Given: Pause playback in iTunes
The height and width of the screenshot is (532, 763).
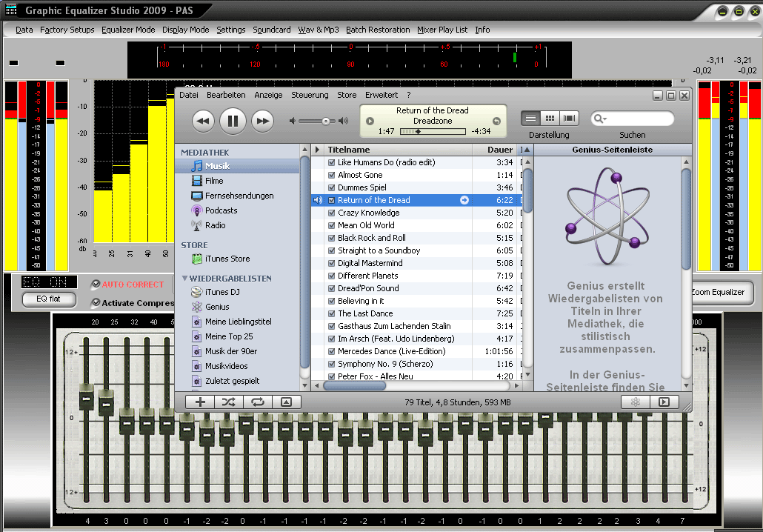Looking at the screenshot, I should click(x=233, y=120).
